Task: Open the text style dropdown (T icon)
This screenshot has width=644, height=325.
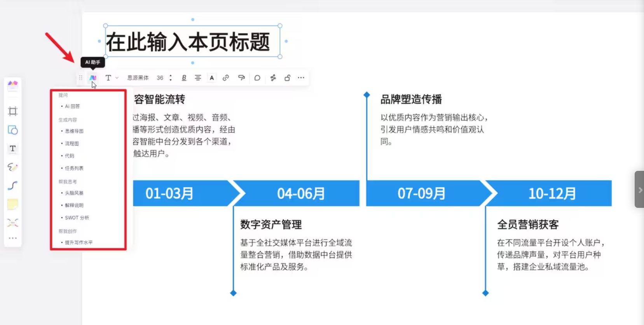Action: pos(112,78)
